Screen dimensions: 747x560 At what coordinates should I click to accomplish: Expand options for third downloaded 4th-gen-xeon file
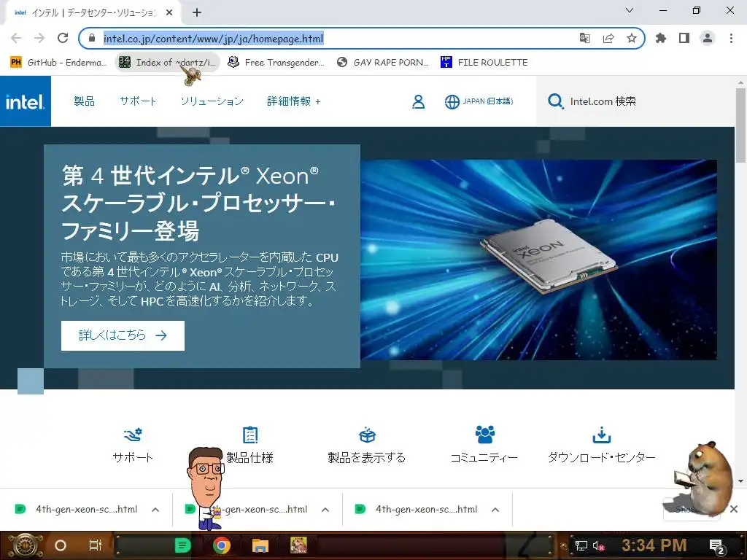(495, 510)
